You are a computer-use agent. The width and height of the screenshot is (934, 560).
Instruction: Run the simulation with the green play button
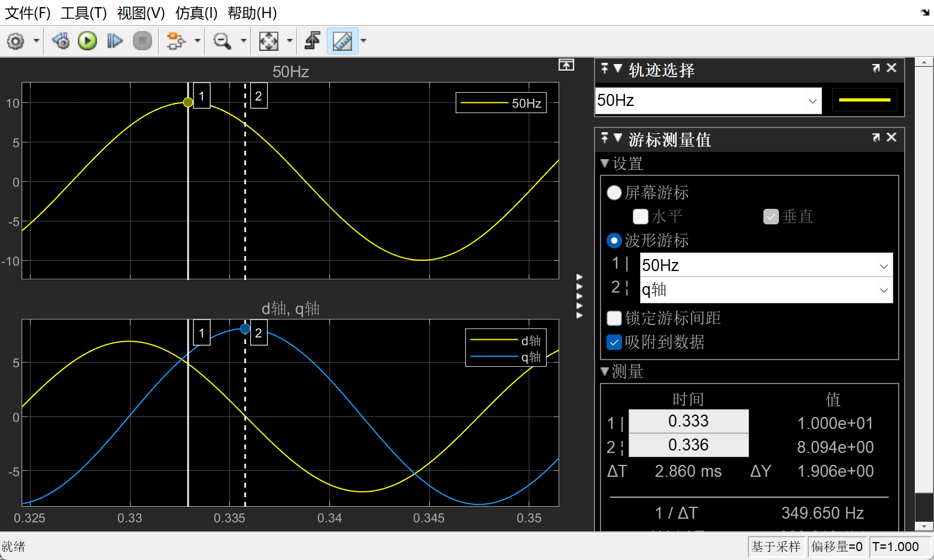(x=87, y=41)
